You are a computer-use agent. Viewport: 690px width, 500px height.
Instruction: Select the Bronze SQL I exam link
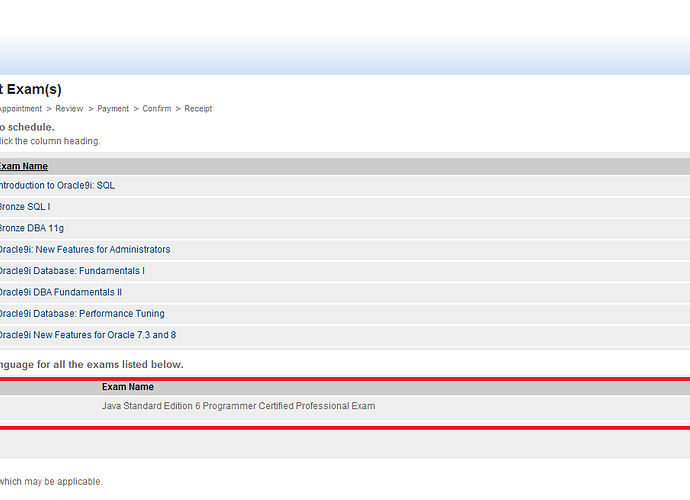(25, 207)
